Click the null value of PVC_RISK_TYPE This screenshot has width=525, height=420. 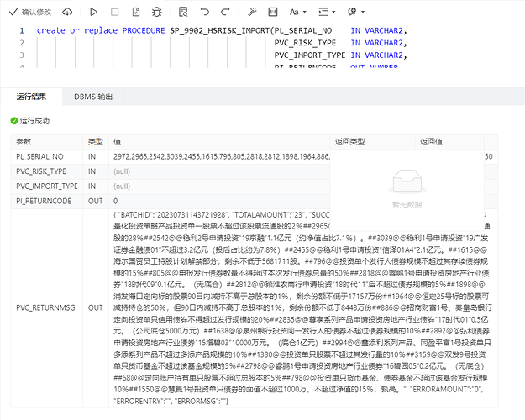pos(122,171)
